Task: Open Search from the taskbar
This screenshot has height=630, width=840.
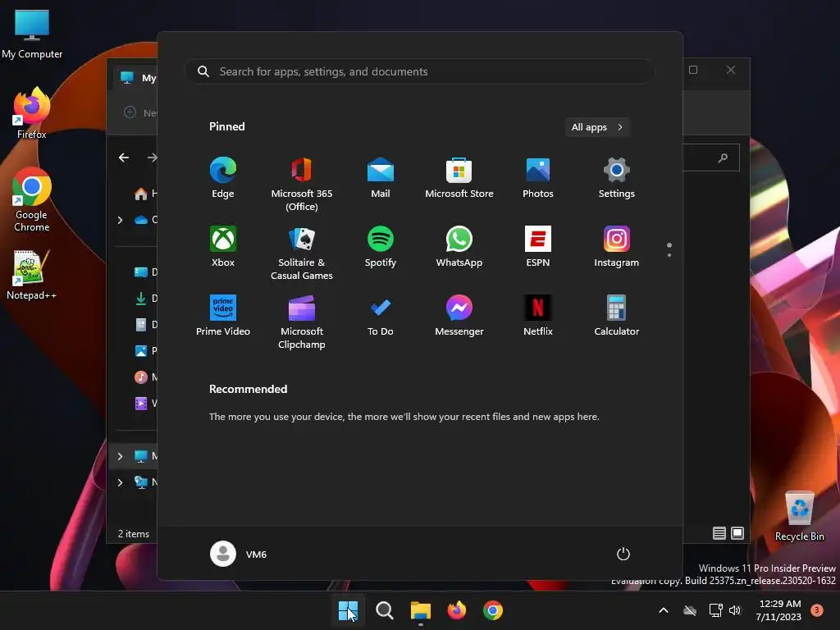Action: (384, 610)
